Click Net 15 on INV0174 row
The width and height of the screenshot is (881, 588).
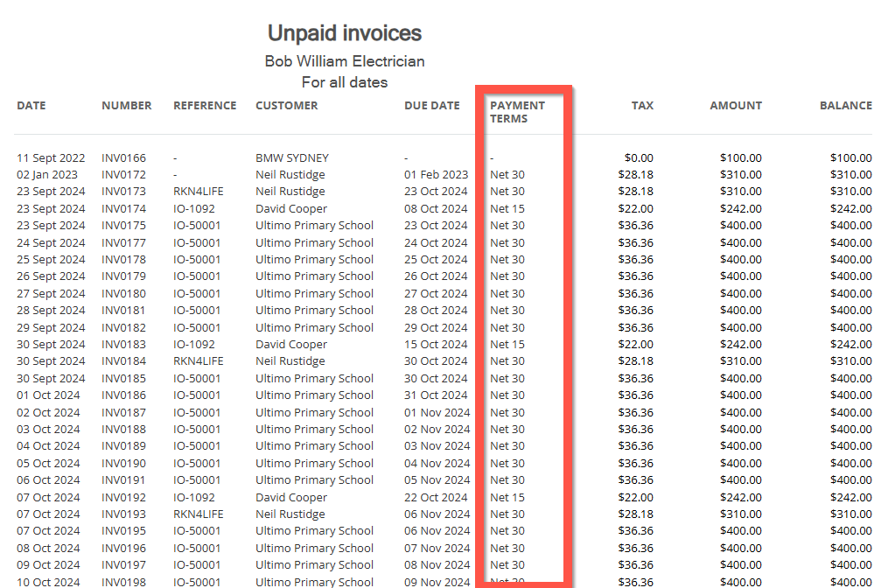pyautogui.click(x=507, y=208)
